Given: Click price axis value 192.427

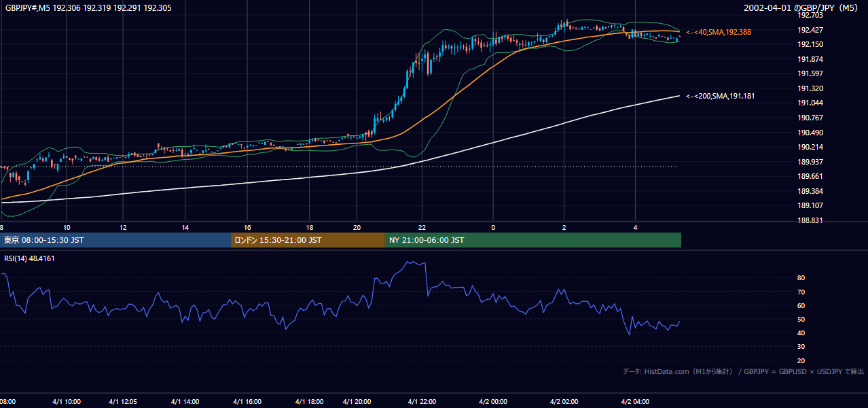Looking at the screenshot, I should [x=810, y=30].
